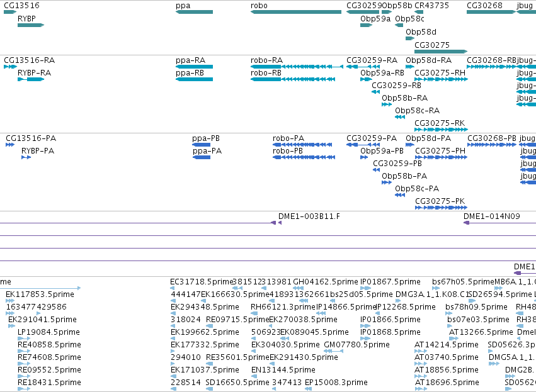Select the RYBP gene label
Viewport: 536px width, 392px height.
tap(26, 18)
